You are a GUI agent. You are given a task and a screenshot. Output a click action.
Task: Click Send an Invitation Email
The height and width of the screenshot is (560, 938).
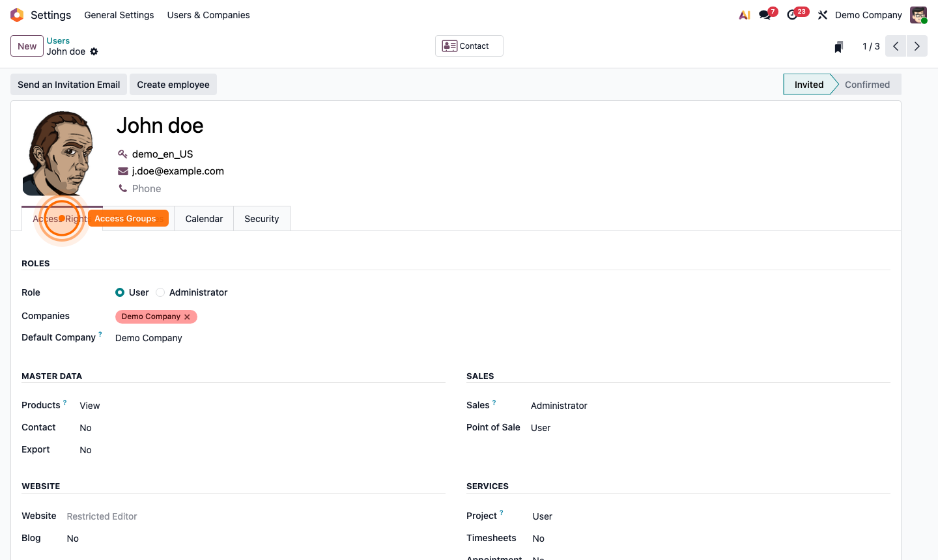pos(68,84)
